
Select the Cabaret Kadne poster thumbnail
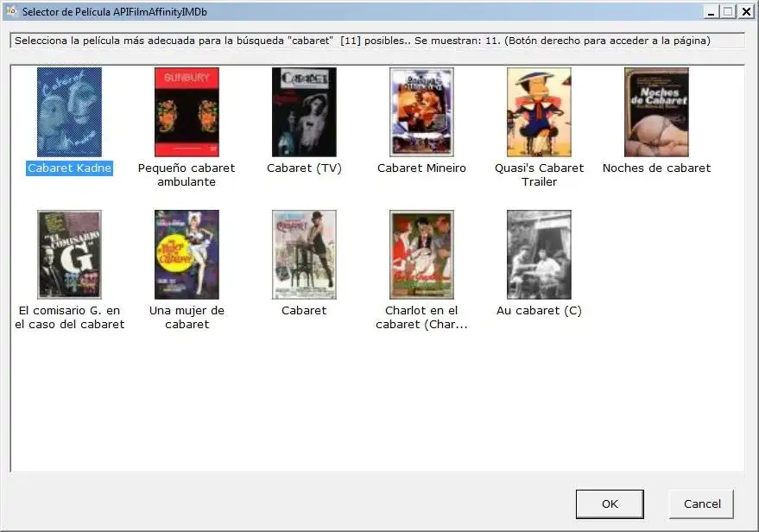click(x=69, y=111)
